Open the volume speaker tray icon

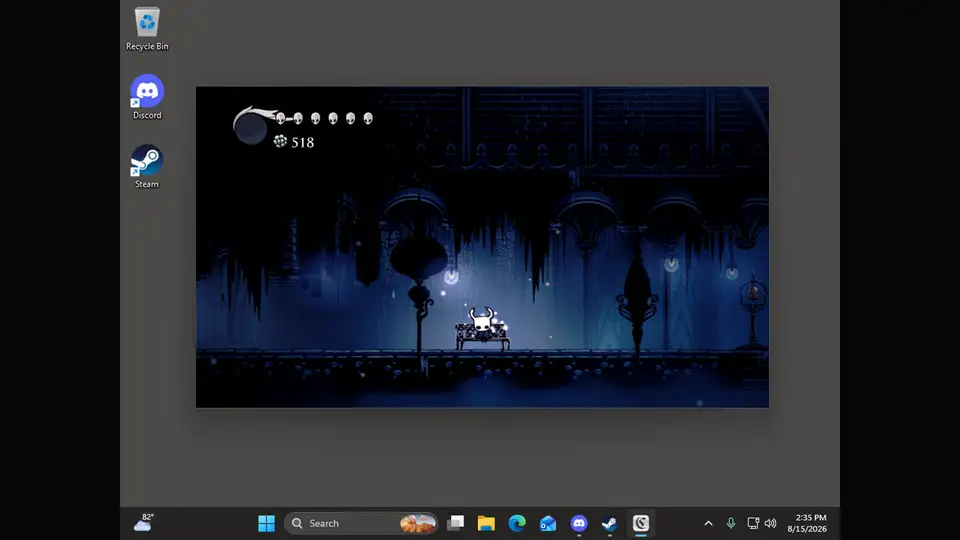tap(771, 523)
